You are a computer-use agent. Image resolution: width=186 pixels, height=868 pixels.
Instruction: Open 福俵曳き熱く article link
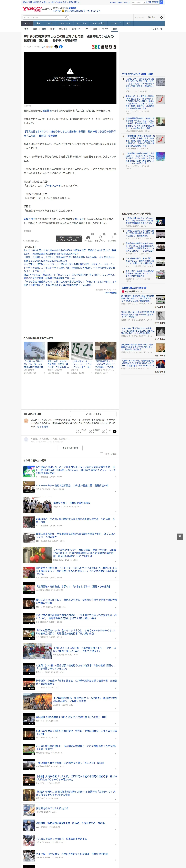[x=72, y=503]
